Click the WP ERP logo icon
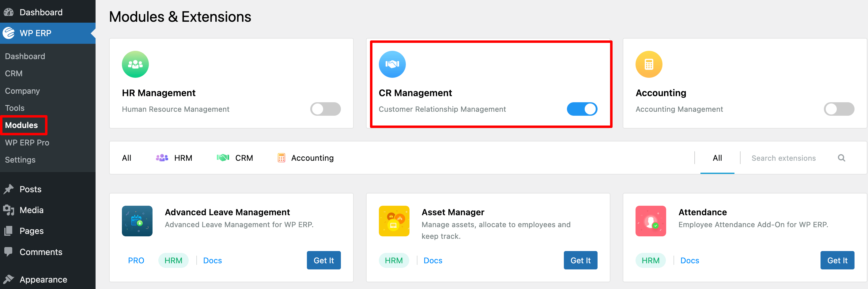The height and width of the screenshot is (289, 868). (x=9, y=33)
